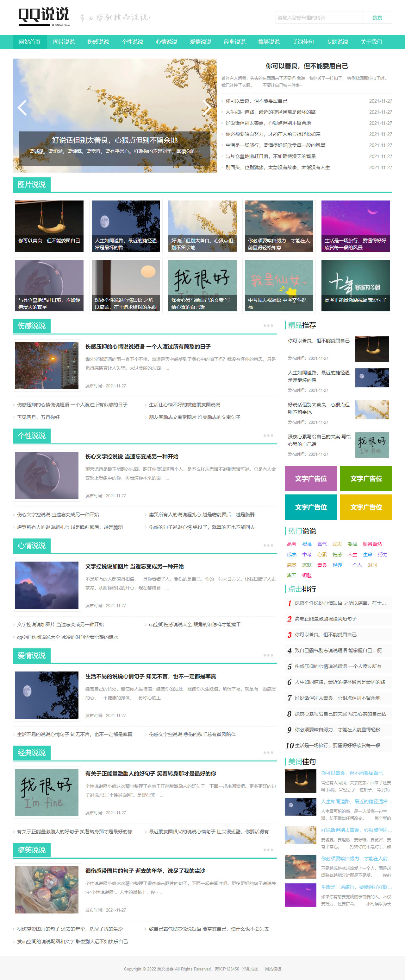Open rank 1 深夜个性说说心情短语
The width and height of the screenshot is (405, 980).
click(x=340, y=603)
